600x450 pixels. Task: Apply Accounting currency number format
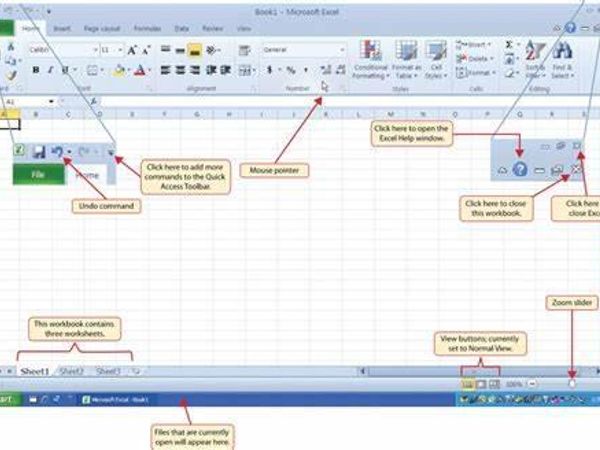click(x=270, y=70)
